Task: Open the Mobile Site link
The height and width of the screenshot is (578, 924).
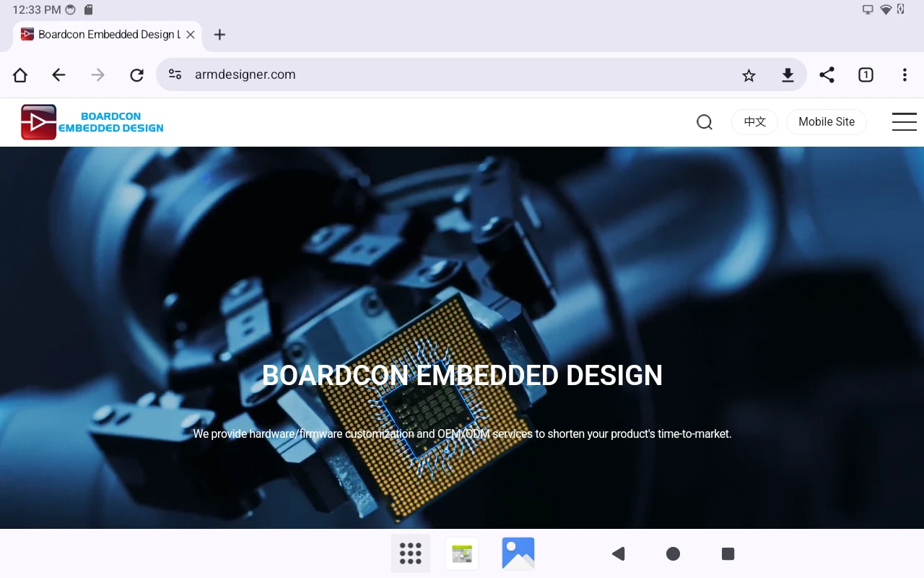Action: 827,122
